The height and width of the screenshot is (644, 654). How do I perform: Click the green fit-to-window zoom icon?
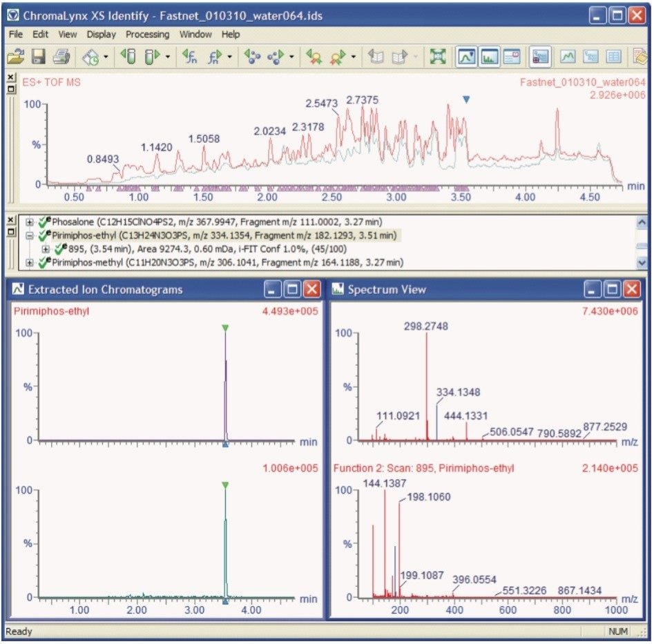[438, 57]
